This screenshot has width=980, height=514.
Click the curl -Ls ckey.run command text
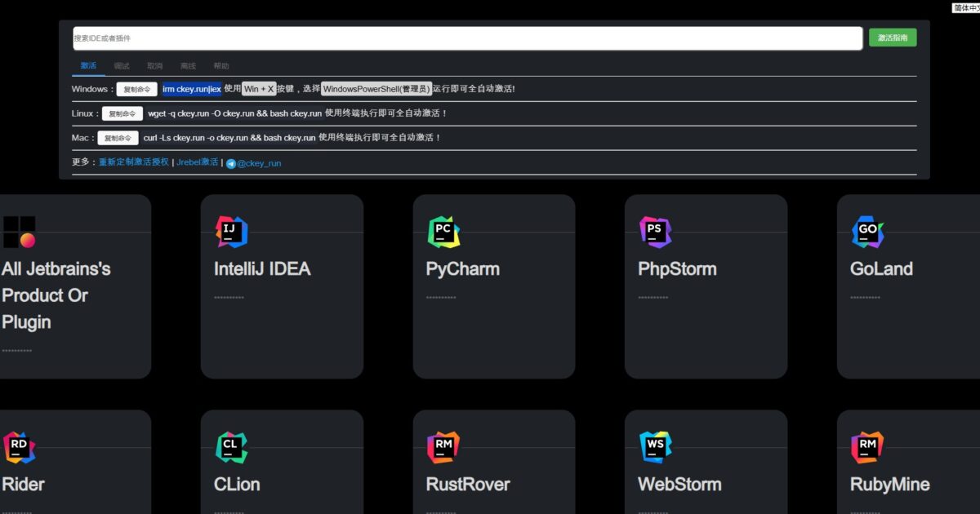pyautogui.click(x=229, y=138)
